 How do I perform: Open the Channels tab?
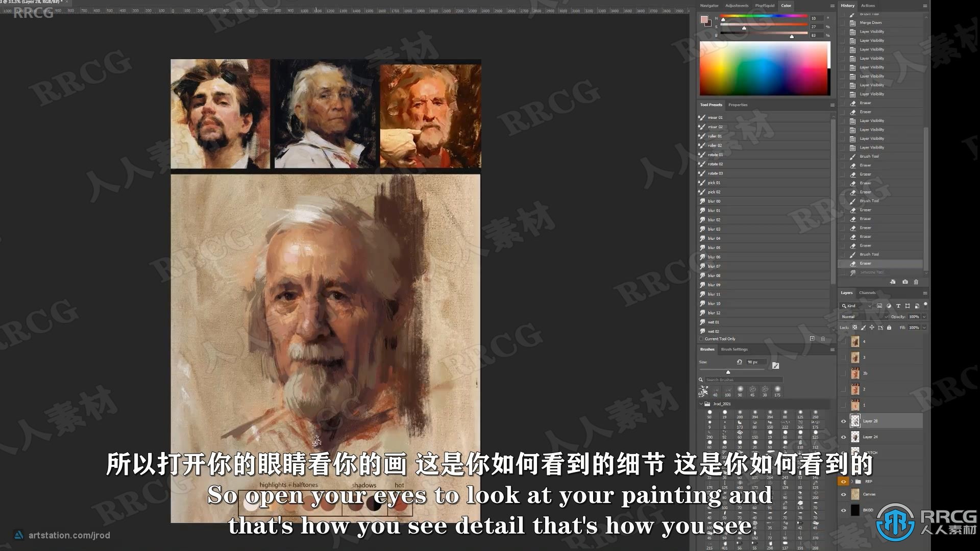pyautogui.click(x=867, y=293)
